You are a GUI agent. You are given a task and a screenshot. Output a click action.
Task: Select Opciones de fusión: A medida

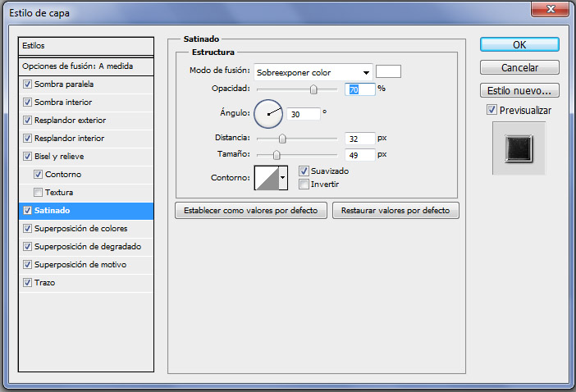pos(86,66)
